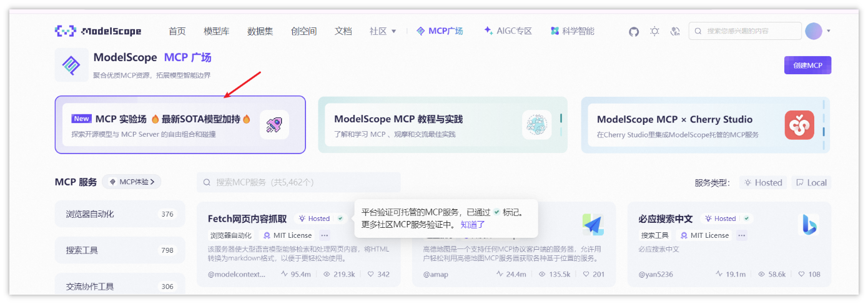
Task: Select the 交流协作工具 category
Action: 120,287
